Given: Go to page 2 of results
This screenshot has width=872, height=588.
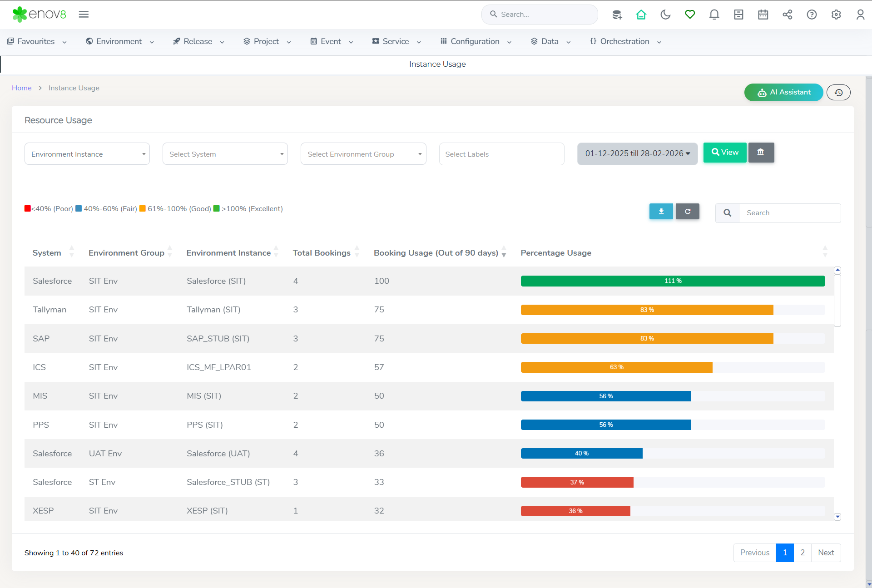Looking at the screenshot, I should (803, 553).
